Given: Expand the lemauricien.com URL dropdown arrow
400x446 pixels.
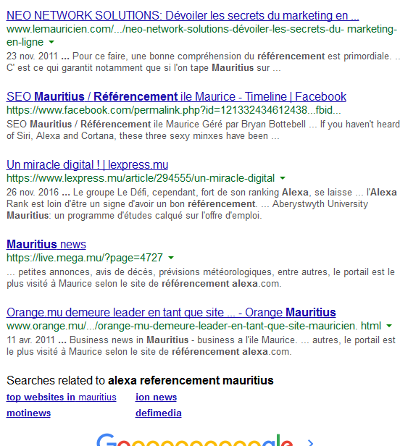Looking at the screenshot, I should click(51, 42).
